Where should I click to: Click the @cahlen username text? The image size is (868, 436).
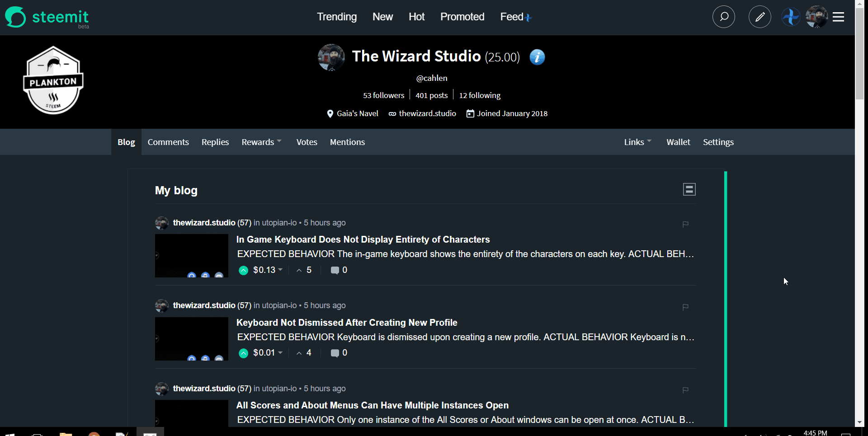(432, 78)
